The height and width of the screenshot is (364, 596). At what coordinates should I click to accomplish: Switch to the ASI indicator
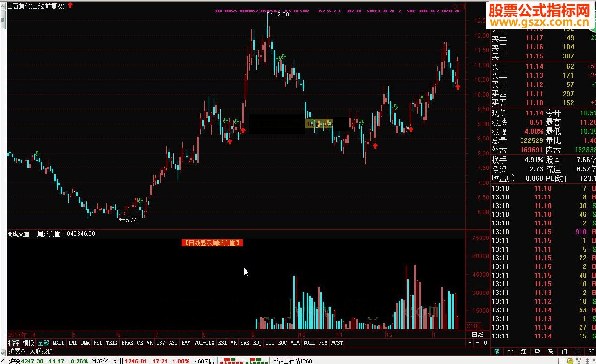[x=174, y=343]
